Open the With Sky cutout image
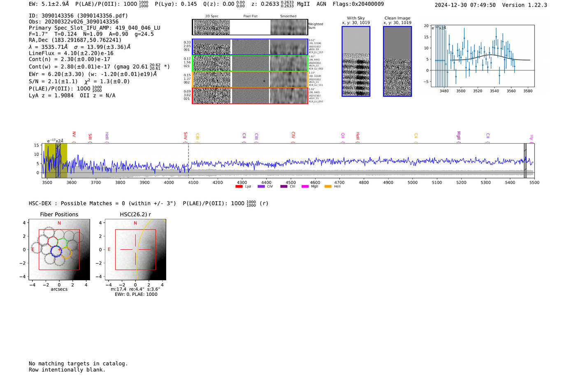 click(x=356, y=61)
